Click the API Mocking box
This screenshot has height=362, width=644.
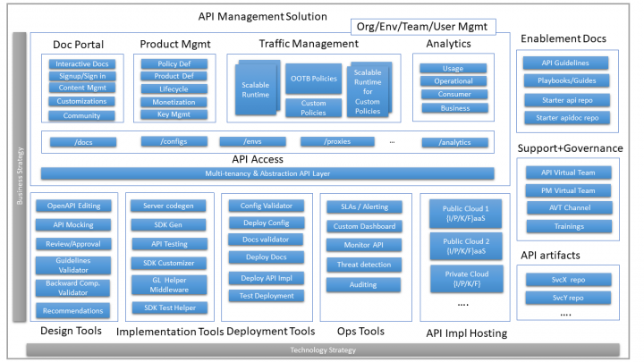(72, 224)
